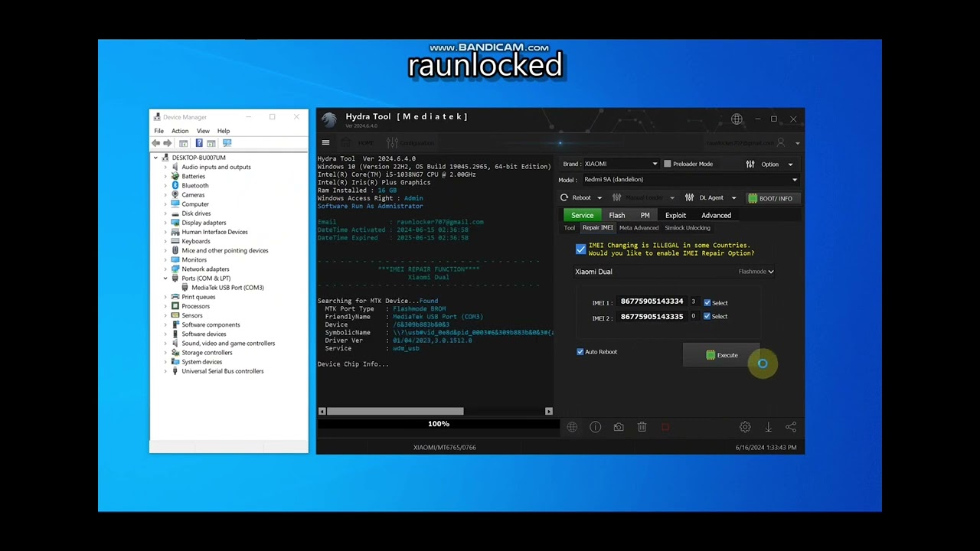Click the info icon in bottom toolbar
The width and height of the screenshot is (980, 551).
[x=595, y=427]
